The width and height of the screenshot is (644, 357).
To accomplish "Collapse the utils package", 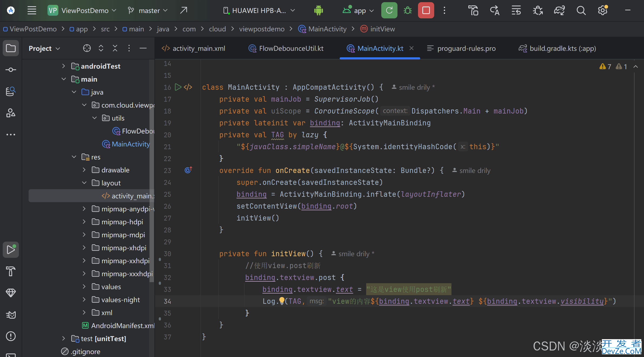I will (x=95, y=118).
